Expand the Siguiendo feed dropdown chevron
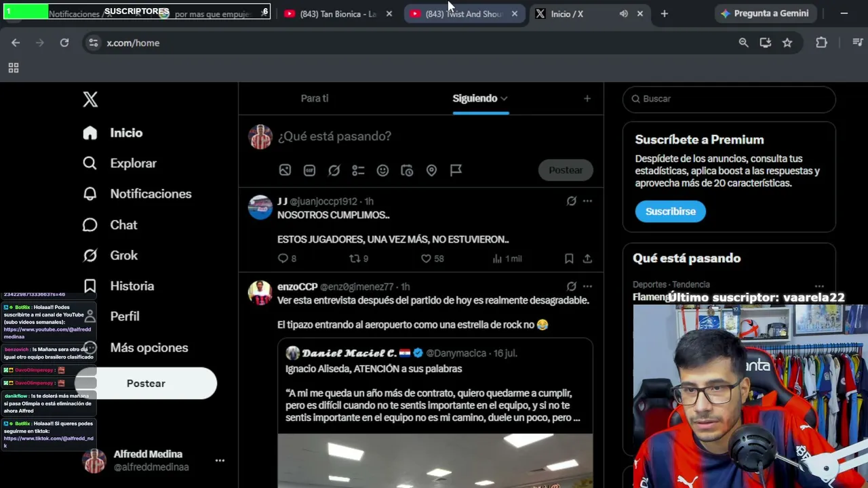The image size is (868, 488). pos(504,99)
